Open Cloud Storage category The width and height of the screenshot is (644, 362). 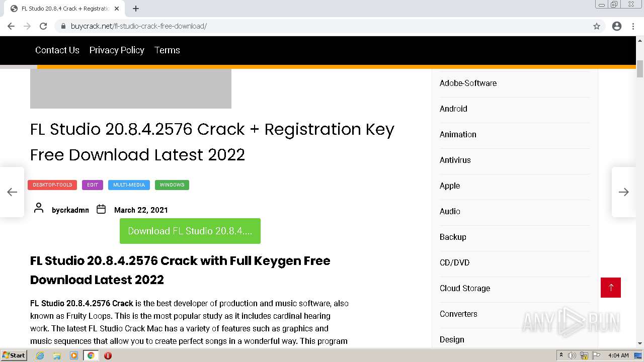[x=465, y=289]
